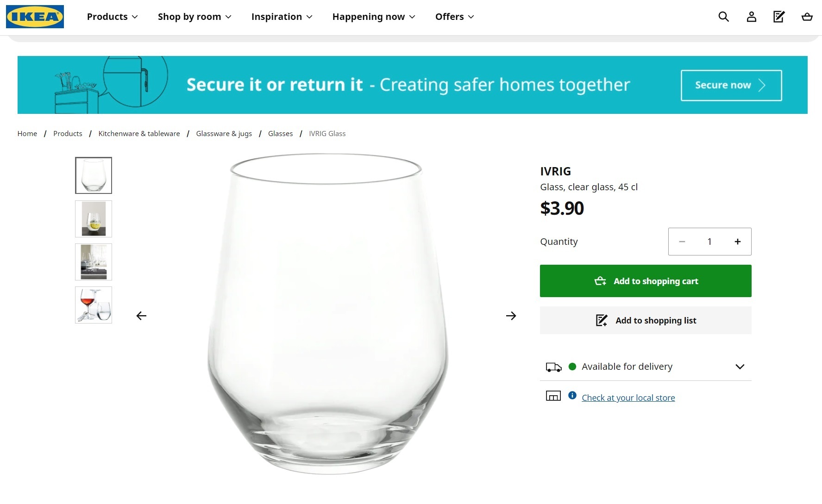The image size is (822, 504).
Task: Select the red wine glass thumbnail
Action: pyautogui.click(x=94, y=305)
